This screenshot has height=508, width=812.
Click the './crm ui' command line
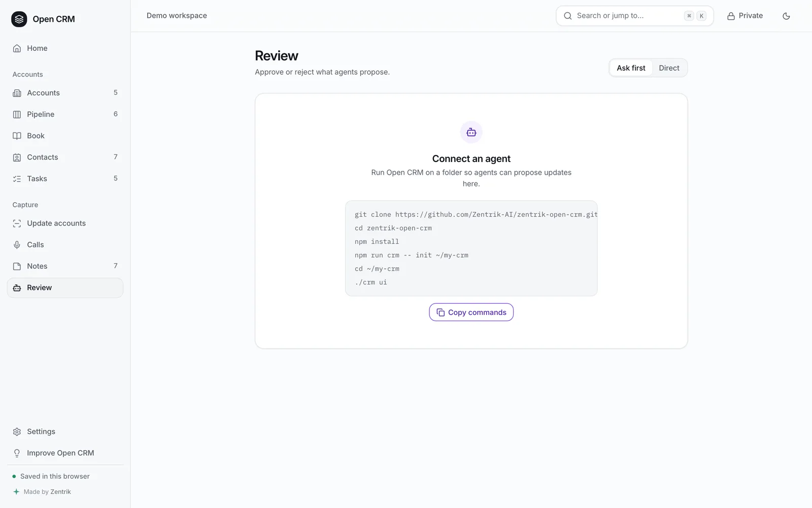coord(371,282)
